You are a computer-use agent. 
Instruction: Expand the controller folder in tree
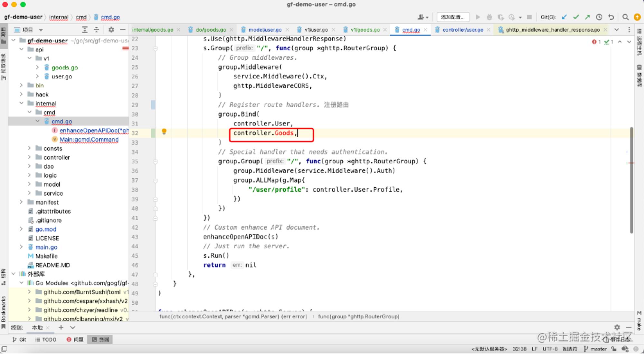tap(30, 157)
